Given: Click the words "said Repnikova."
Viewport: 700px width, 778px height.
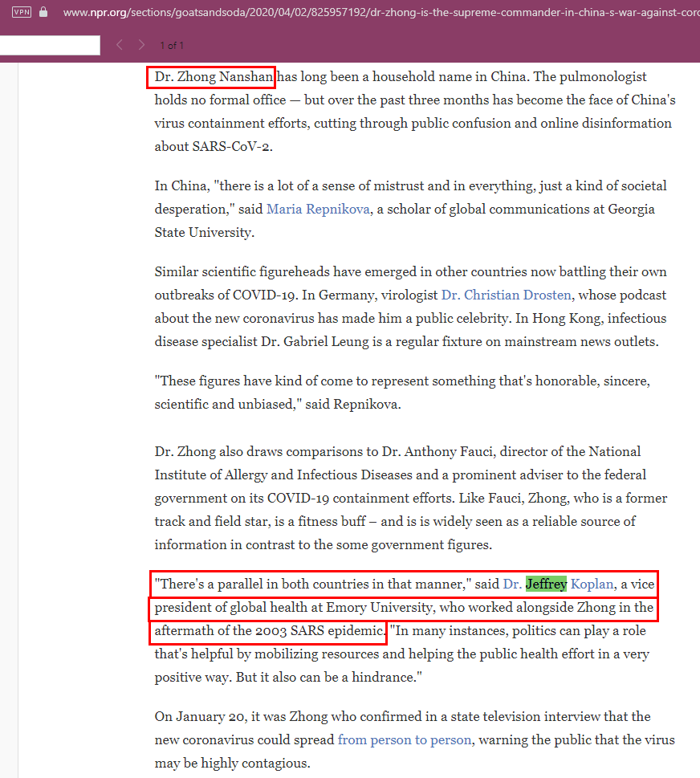Looking at the screenshot, I should 352,405.
